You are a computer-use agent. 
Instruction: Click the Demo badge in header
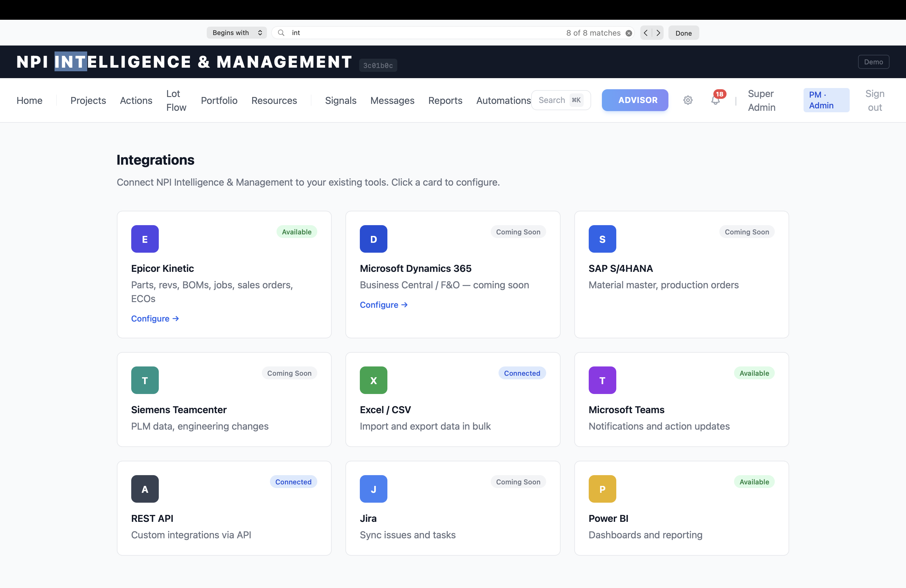point(873,62)
